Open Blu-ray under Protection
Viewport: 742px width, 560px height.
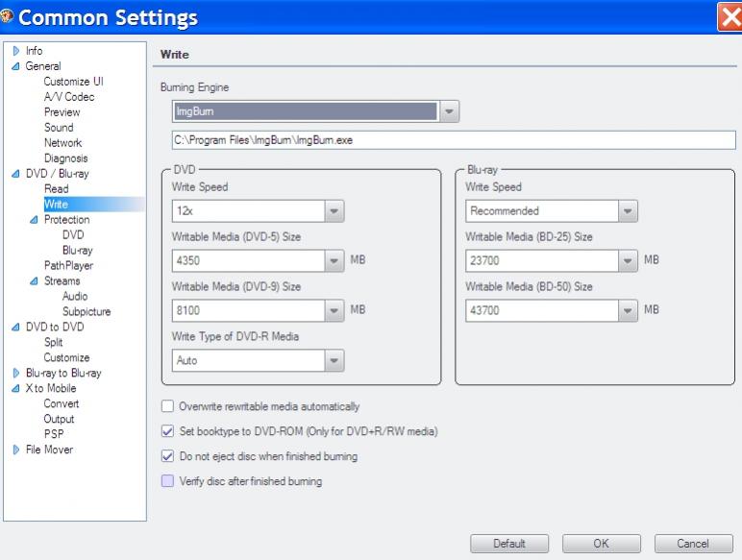(x=78, y=250)
